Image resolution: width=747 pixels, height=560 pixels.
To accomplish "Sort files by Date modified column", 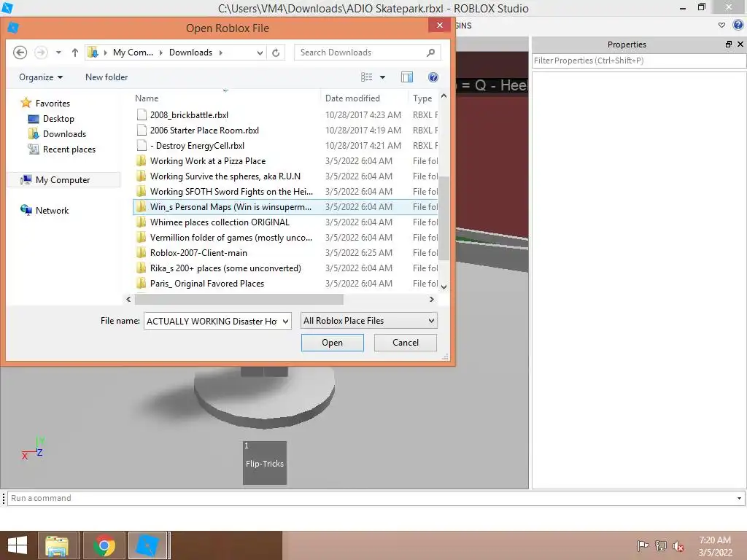I will [352, 98].
